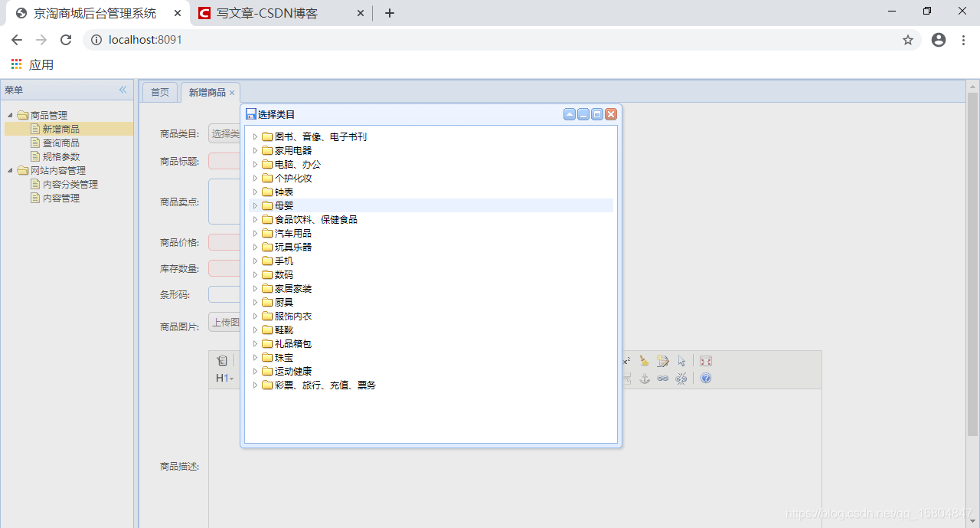Reload the browser page
Image resolution: width=980 pixels, height=528 pixels.
[x=66, y=40]
